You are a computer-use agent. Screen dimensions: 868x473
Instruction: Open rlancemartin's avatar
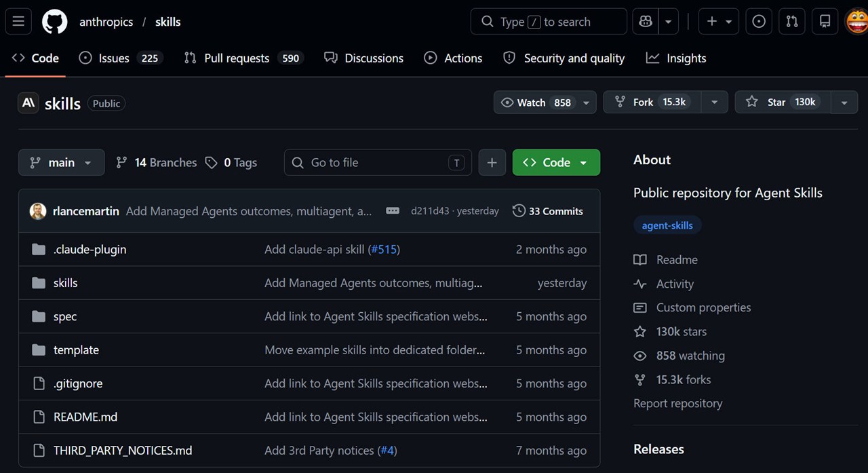pos(38,211)
